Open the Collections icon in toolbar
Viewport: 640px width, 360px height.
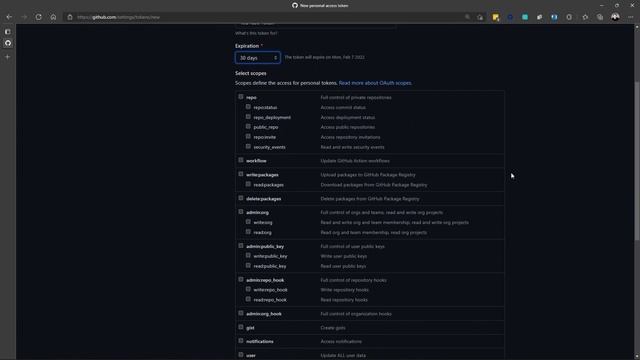point(600,17)
